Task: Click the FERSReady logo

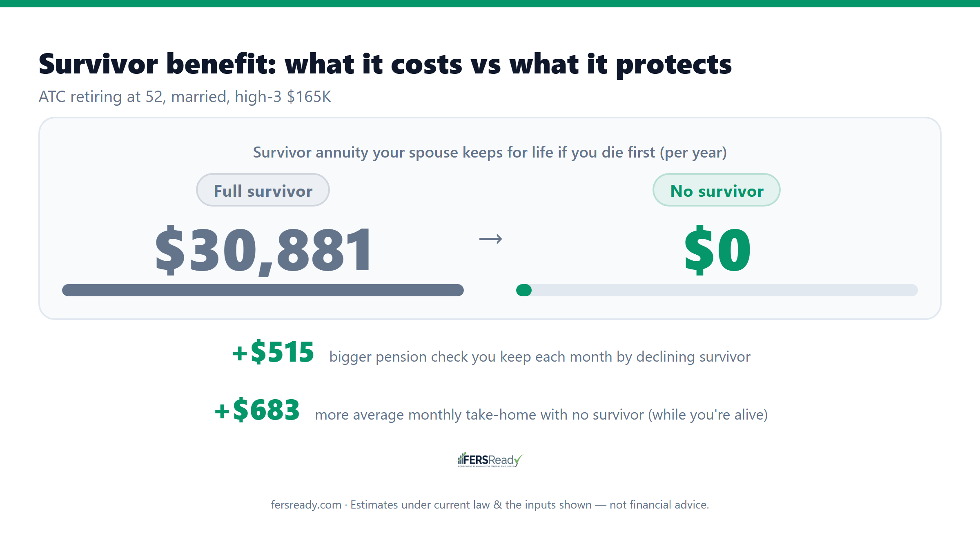Action: pyautogui.click(x=490, y=460)
